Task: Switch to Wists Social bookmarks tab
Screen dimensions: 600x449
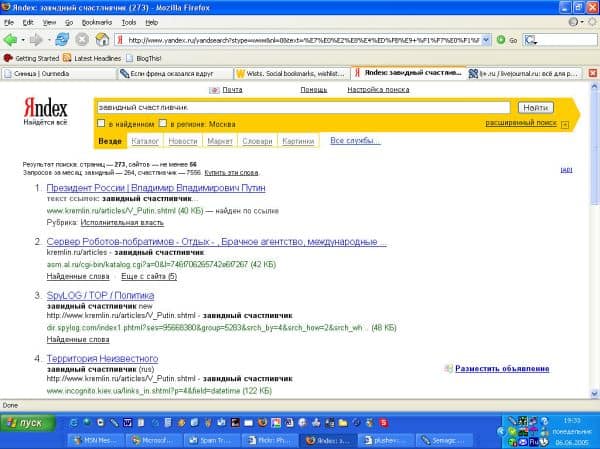Action: point(292,73)
